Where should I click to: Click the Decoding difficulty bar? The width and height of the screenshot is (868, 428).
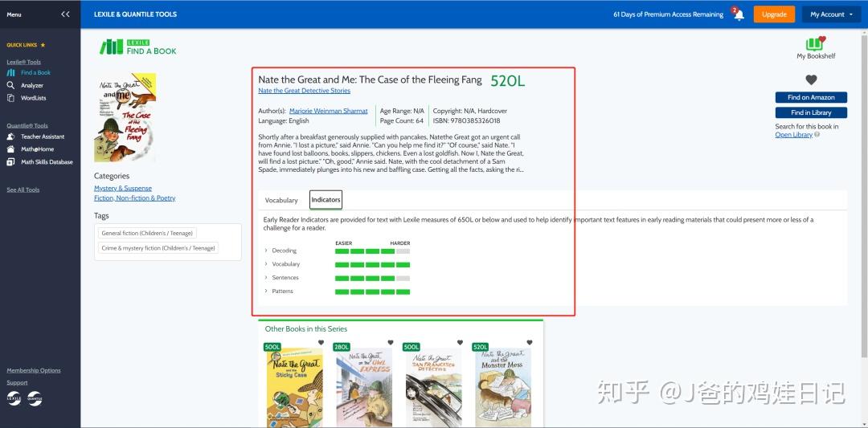[x=373, y=251]
